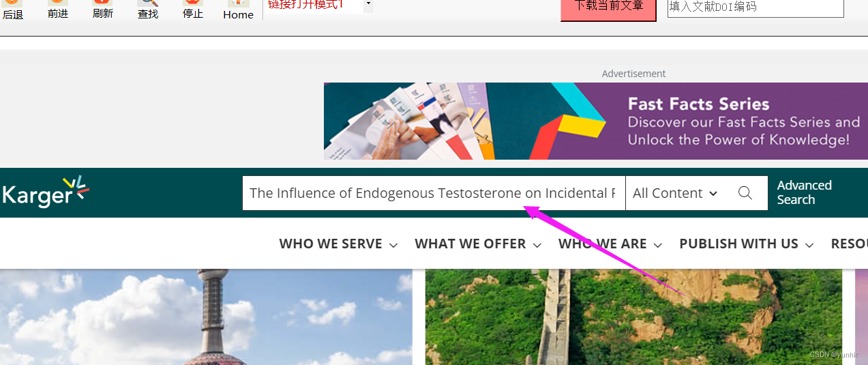
Task: Open the Advanced Search link
Action: (x=805, y=192)
